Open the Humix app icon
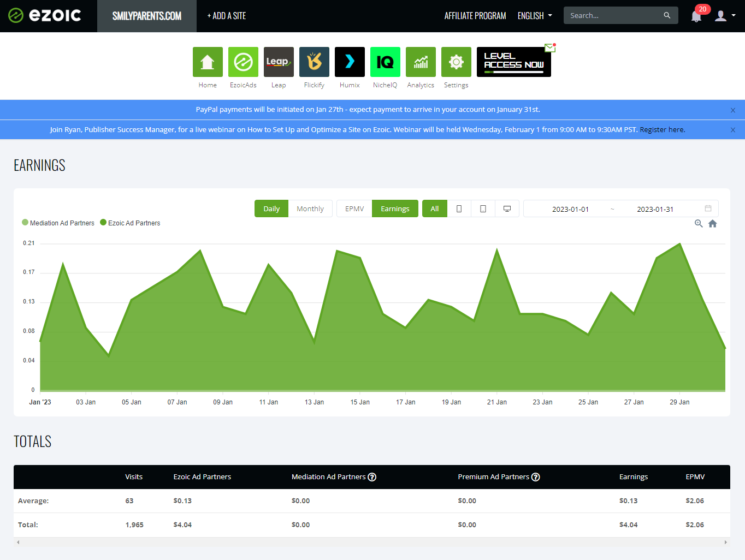This screenshot has width=745, height=560. coord(350,62)
